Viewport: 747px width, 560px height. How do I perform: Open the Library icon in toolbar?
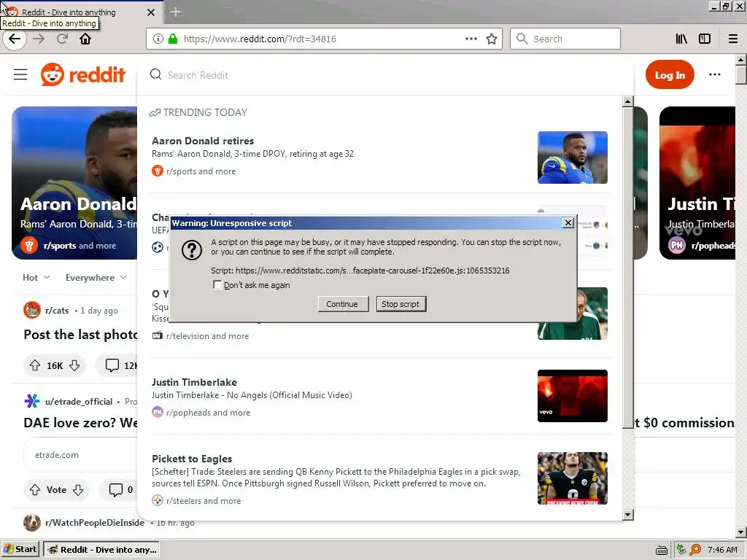coord(681,39)
